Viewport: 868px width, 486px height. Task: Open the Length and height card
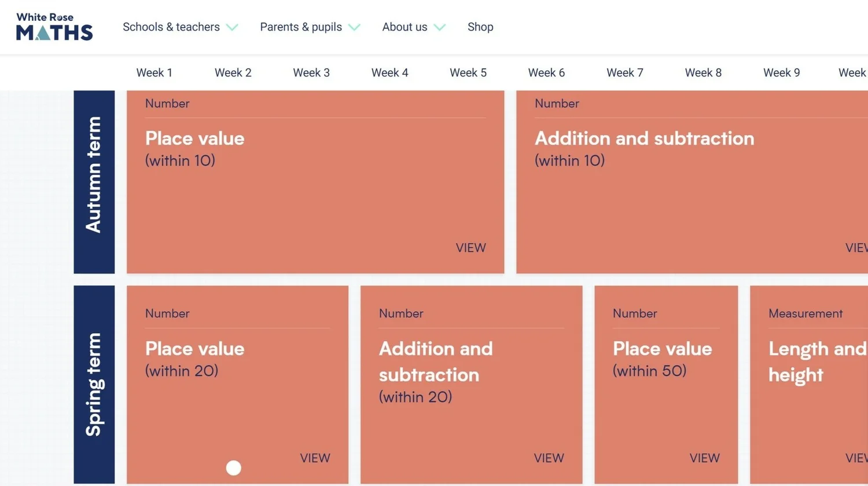pyautogui.click(x=809, y=385)
